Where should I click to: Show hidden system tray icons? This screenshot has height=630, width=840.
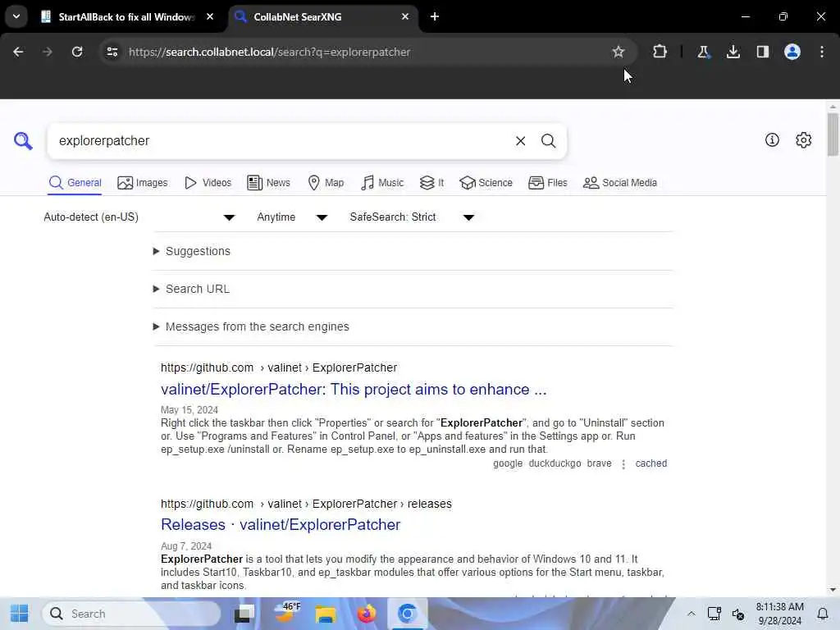click(x=691, y=614)
